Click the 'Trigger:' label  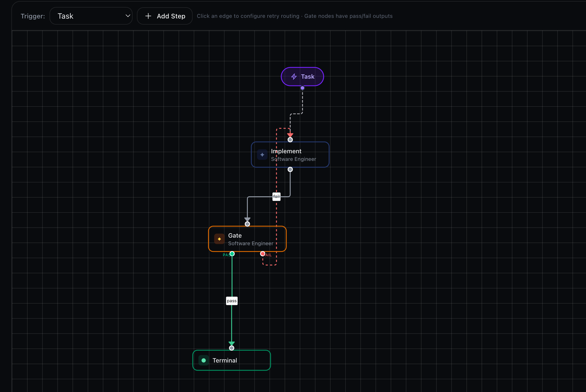(x=33, y=16)
